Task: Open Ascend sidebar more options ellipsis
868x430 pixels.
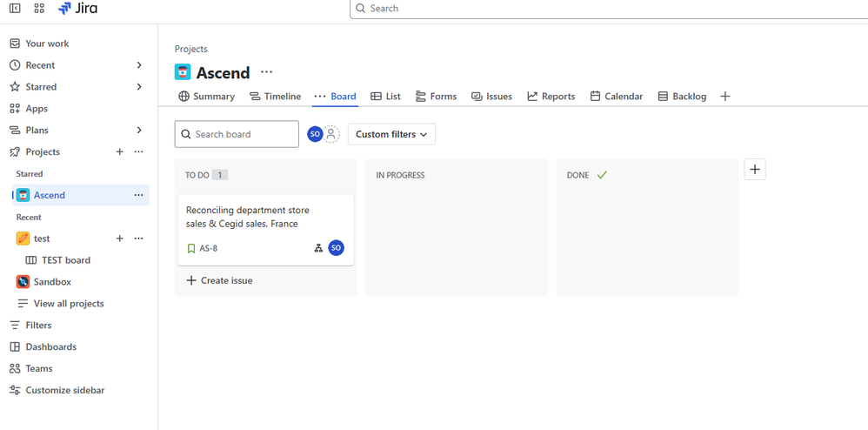Action: coord(139,195)
